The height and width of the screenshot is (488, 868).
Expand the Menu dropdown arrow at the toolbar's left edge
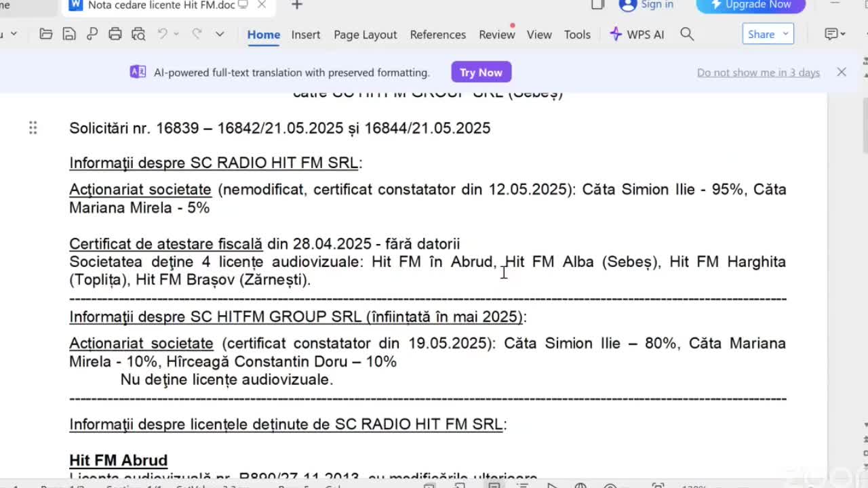[x=14, y=34]
